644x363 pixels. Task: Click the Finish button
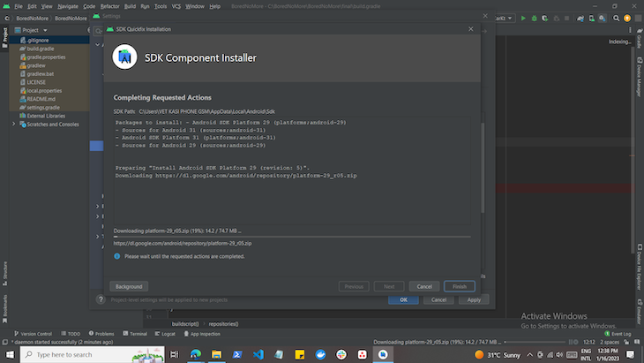(x=459, y=286)
